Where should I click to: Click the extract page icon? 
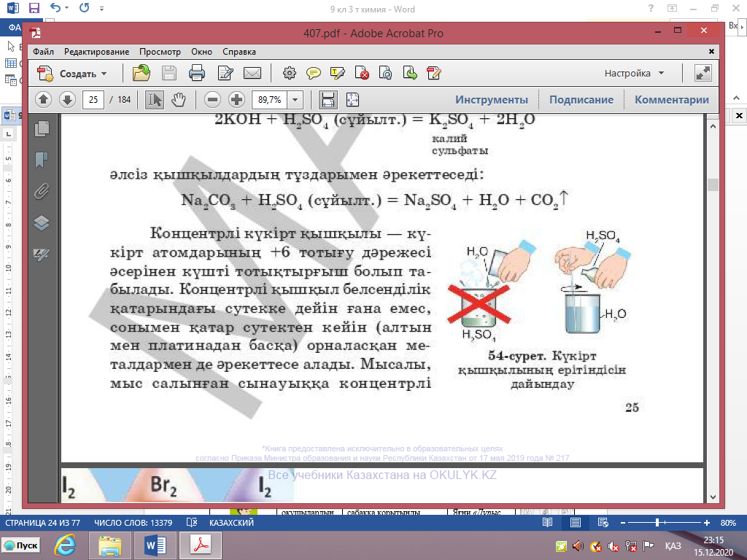coord(410,74)
